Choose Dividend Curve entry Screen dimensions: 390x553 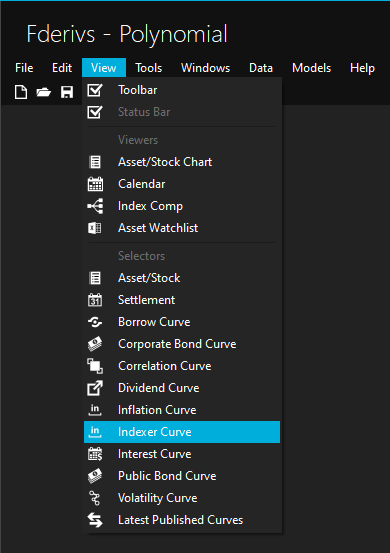tap(182, 388)
